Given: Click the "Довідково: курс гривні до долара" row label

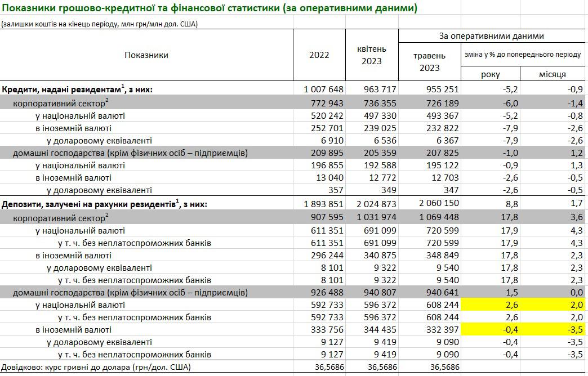Looking at the screenshot, I should (96, 367).
